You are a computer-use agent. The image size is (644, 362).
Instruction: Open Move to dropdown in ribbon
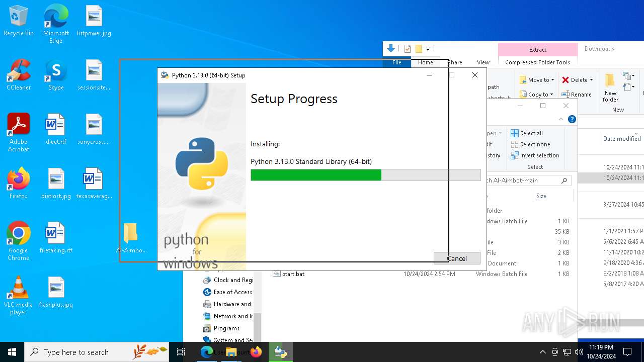(x=537, y=80)
